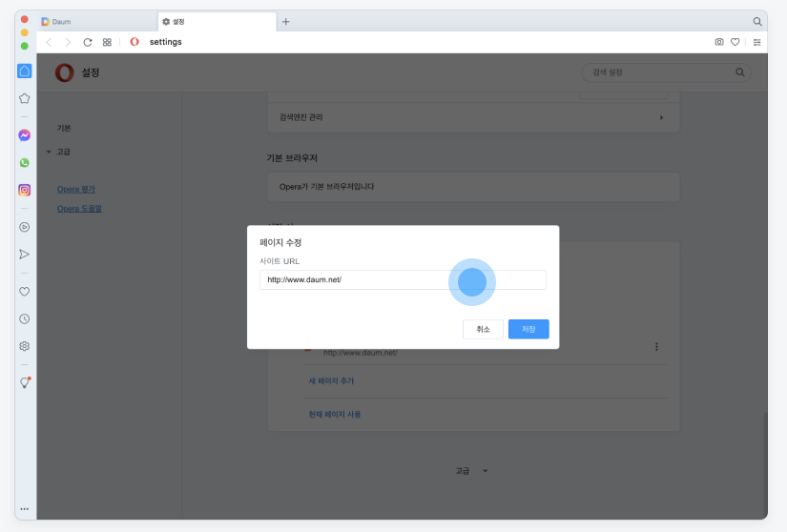Image resolution: width=787 pixels, height=532 pixels.
Task: Click the 현재 페이지 사용 link
Action: point(335,414)
